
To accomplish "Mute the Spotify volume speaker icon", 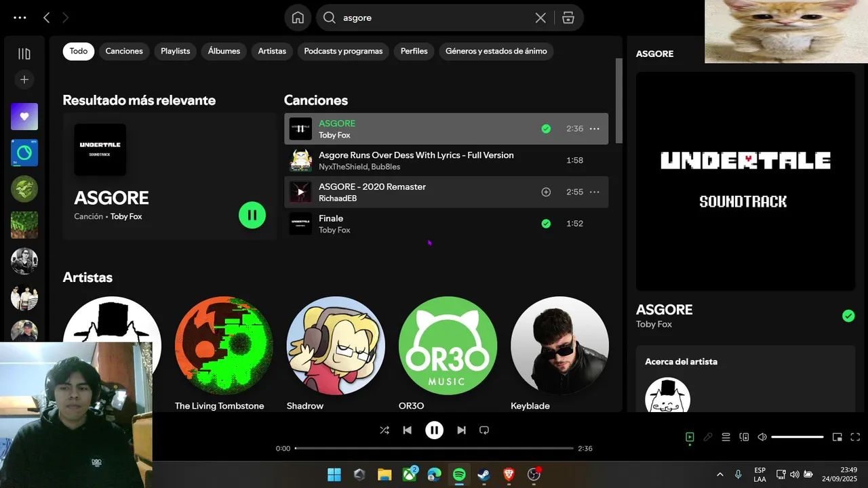I will point(762,437).
